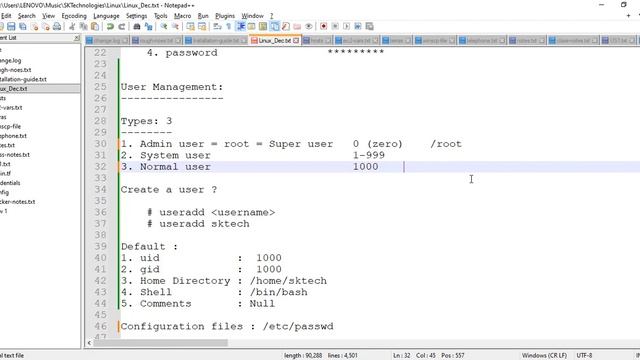Click Synchronize Vertical Scrolling icon
This screenshot has height=360, width=640.
(191, 27)
